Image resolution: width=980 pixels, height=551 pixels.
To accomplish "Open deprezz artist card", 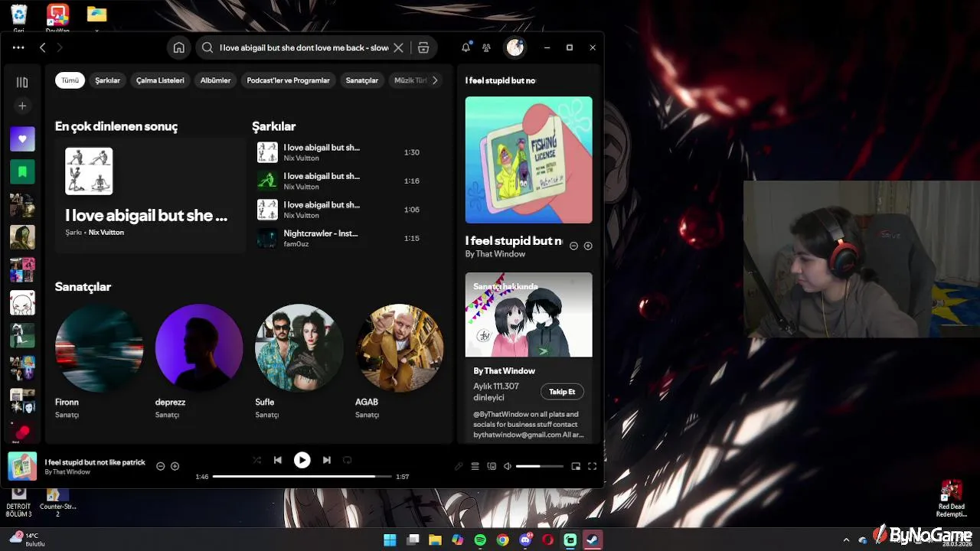I will click(199, 361).
